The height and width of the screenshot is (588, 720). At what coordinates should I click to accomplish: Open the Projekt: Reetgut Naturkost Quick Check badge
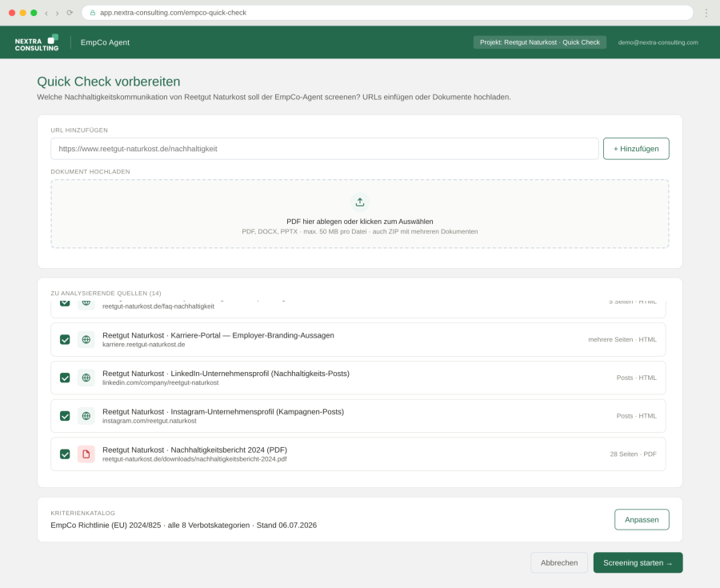pyautogui.click(x=539, y=42)
